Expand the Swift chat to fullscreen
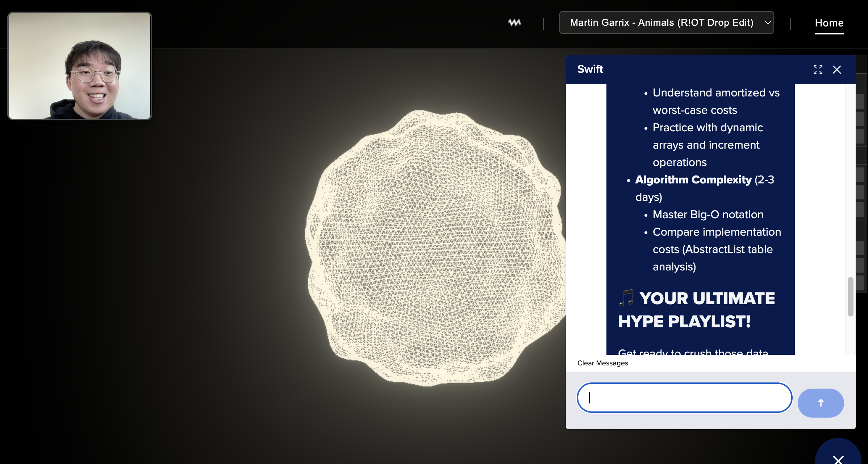Viewport: 868px width, 464px height. pos(818,70)
